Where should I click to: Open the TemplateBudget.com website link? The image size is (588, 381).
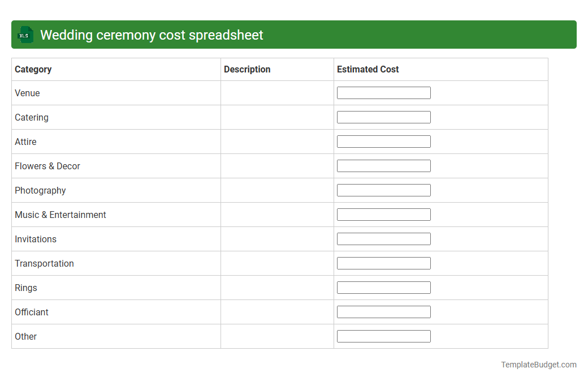point(538,365)
